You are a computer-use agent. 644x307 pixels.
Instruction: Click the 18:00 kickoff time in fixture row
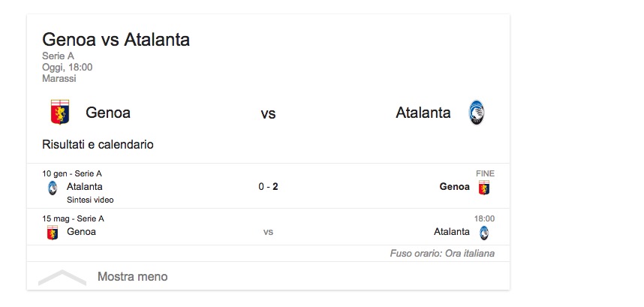click(x=484, y=218)
